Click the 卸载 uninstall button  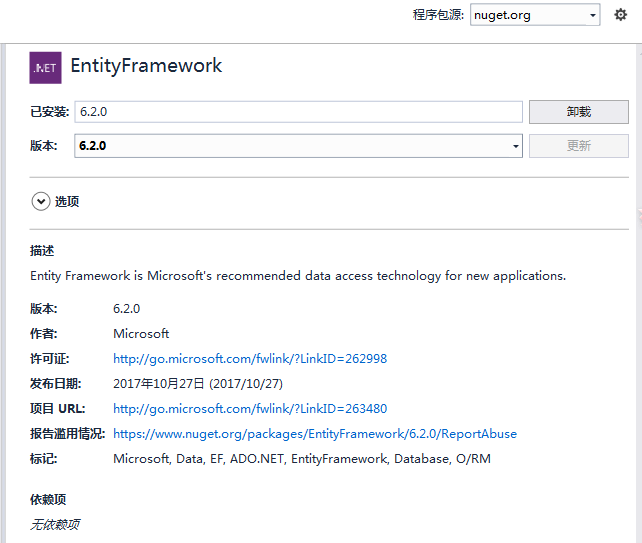(x=579, y=112)
